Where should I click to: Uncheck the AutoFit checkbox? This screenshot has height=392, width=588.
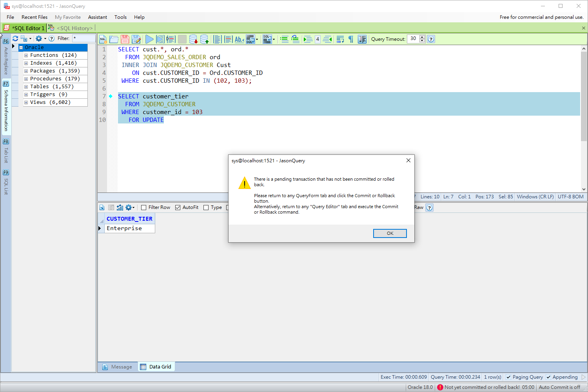178,207
